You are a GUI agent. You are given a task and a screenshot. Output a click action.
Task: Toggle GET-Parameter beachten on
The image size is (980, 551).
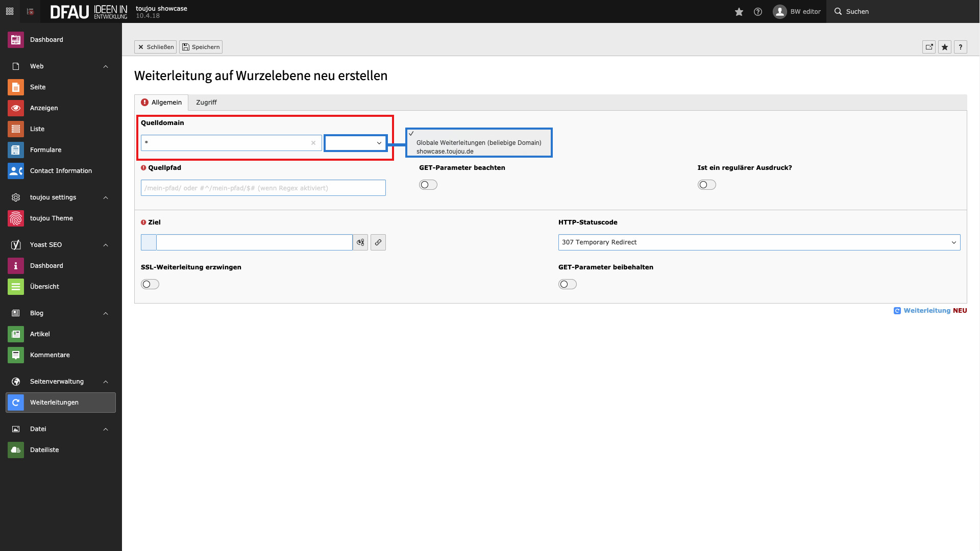(x=428, y=185)
